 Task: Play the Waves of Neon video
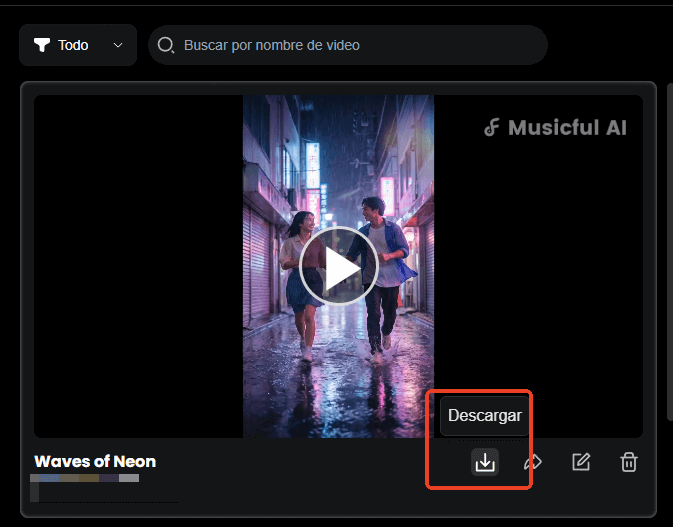[339, 267]
